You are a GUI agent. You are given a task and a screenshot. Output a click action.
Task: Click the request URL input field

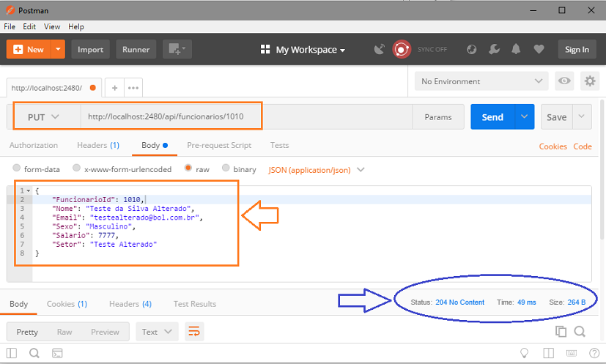(246, 116)
